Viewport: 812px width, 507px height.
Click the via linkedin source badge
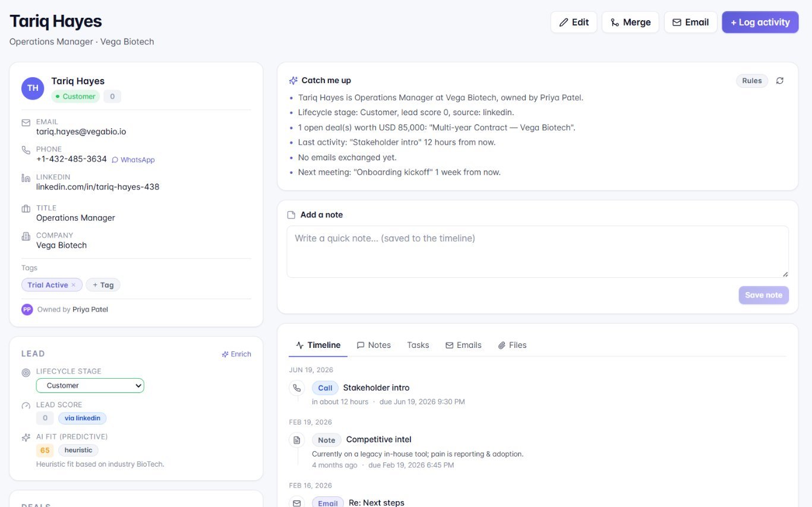pyautogui.click(x=83, y=419)
